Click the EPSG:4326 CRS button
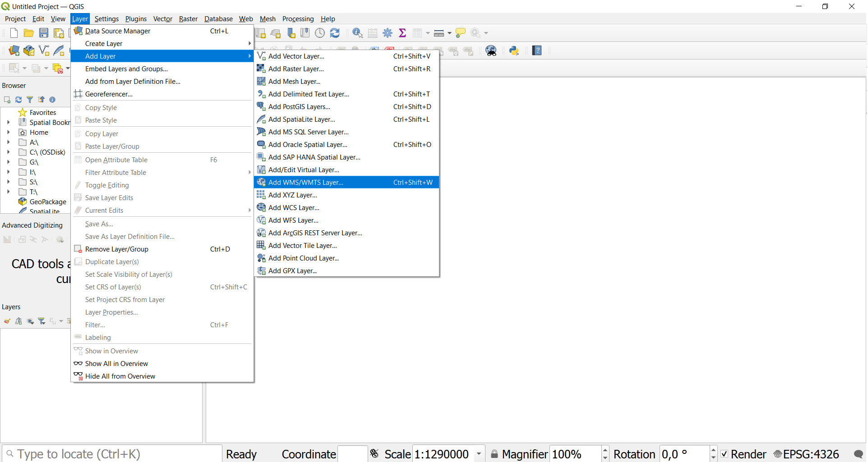Viewport: 868px width, 462px height. pos(807,454)
